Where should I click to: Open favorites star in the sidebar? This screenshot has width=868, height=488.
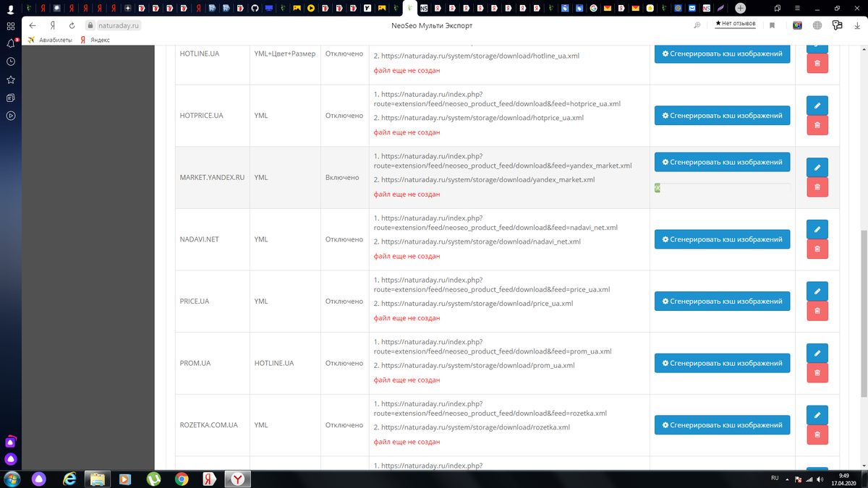tap(11, 80)
